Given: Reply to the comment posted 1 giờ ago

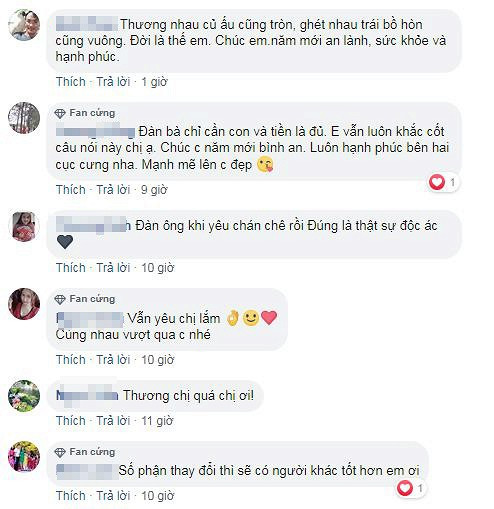Looking at the screenshot, I should (x=113, y=82).
